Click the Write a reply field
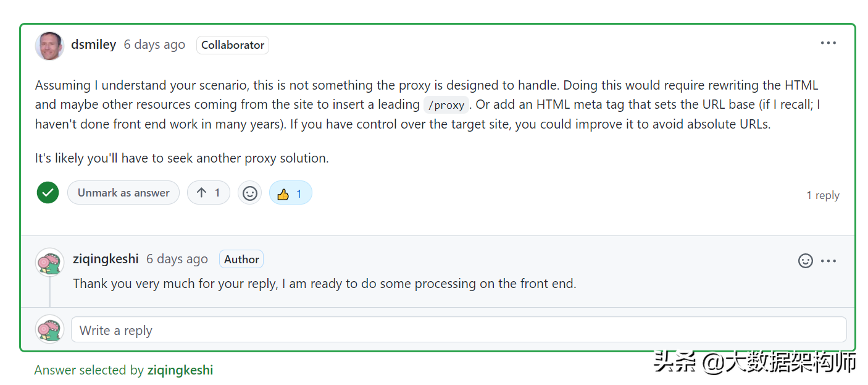868x385 pixels. pos(458,330)
